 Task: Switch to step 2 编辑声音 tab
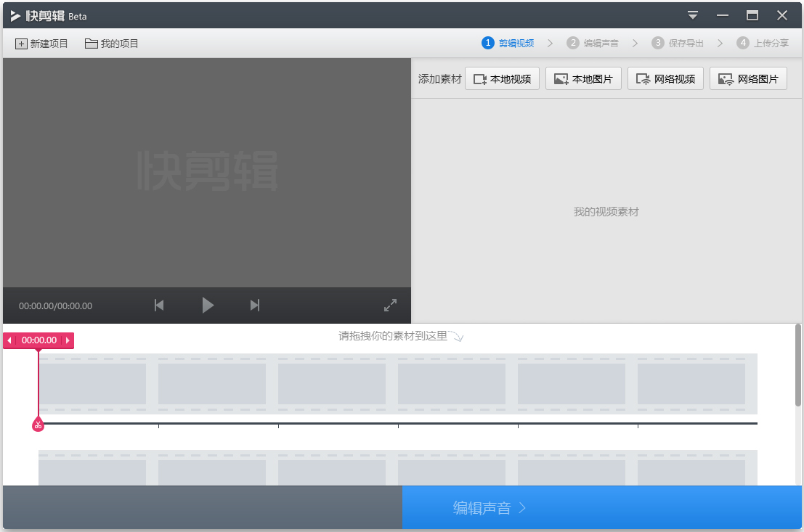593,43
